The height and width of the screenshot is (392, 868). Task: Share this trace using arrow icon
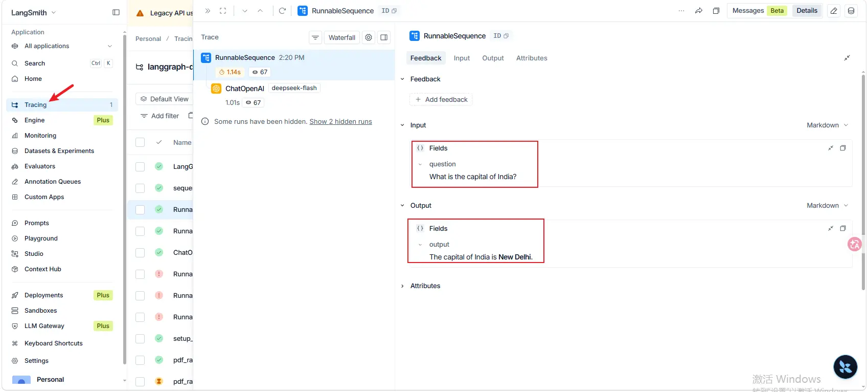(x=699, y=11)
